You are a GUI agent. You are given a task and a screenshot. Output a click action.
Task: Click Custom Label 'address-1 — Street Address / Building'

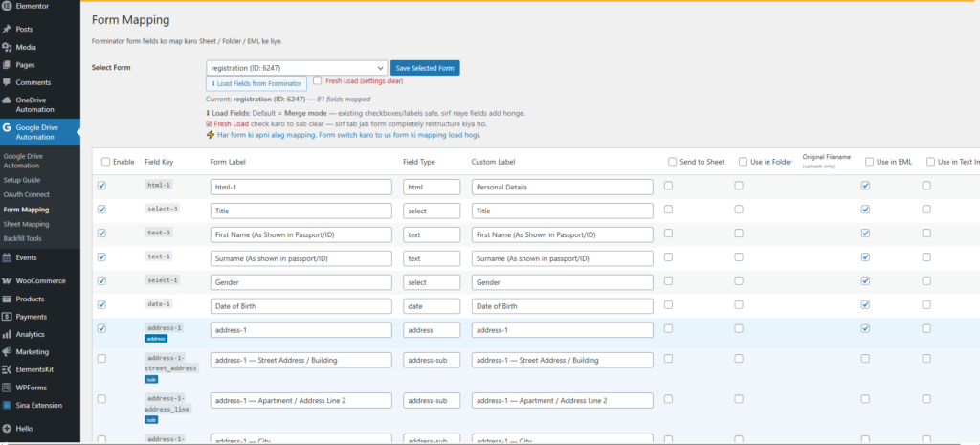(x=563, y=360)
